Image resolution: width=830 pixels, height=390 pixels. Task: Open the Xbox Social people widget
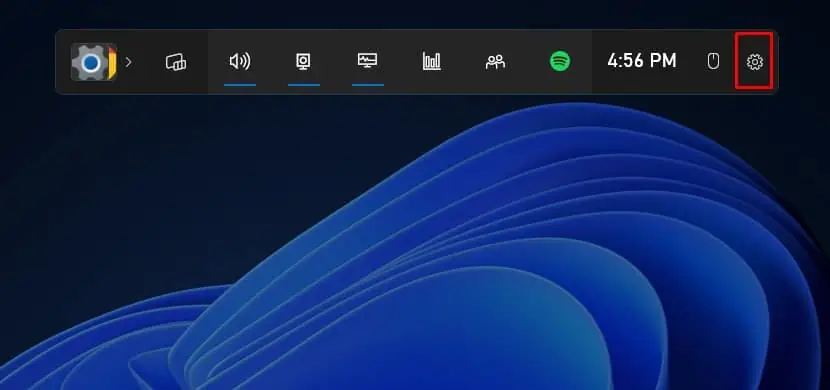(x=495, y=62)
